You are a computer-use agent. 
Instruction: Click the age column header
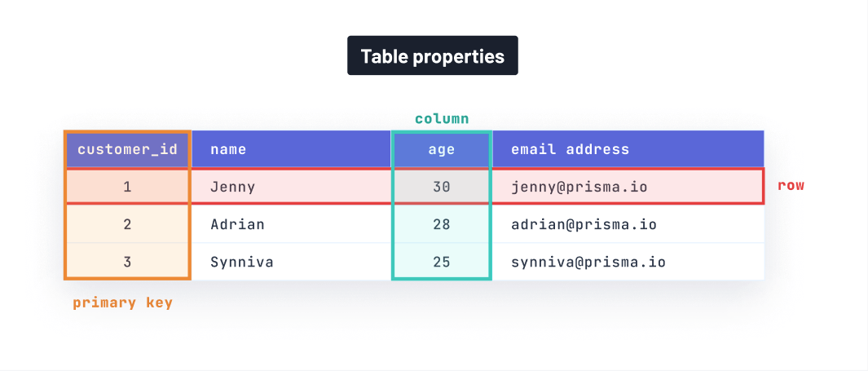441,149
